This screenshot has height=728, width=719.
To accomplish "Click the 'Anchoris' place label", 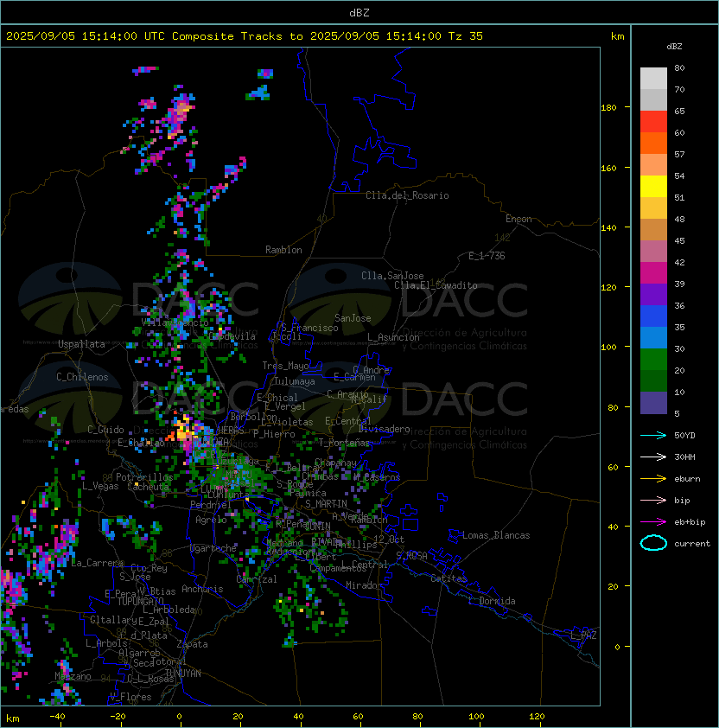I will pos(202,589).
